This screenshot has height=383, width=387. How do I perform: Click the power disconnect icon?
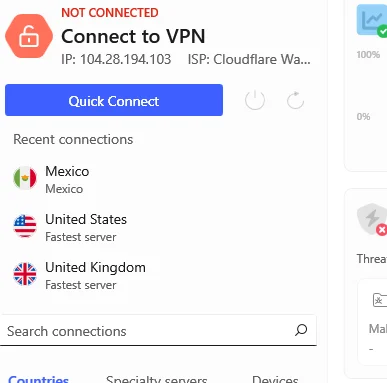pos(255,100)
